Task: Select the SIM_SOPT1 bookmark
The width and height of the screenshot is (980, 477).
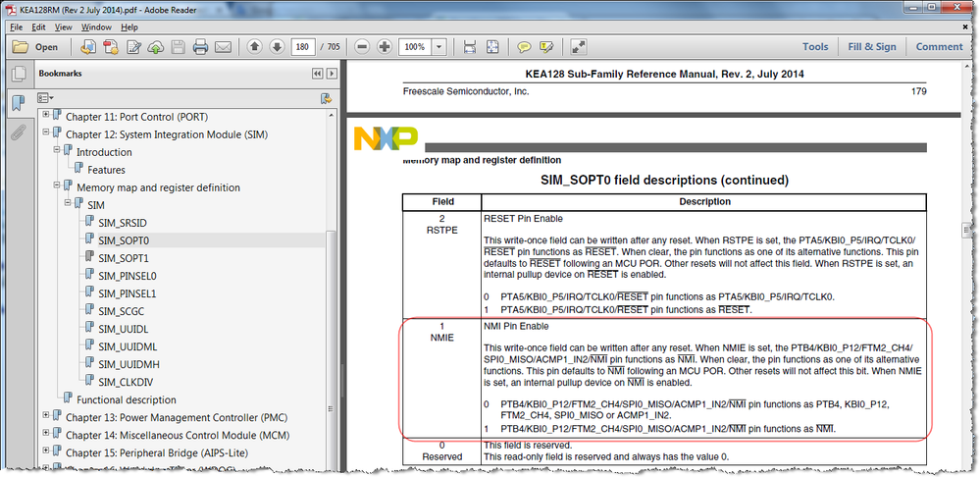Action: tap(124, 258)
